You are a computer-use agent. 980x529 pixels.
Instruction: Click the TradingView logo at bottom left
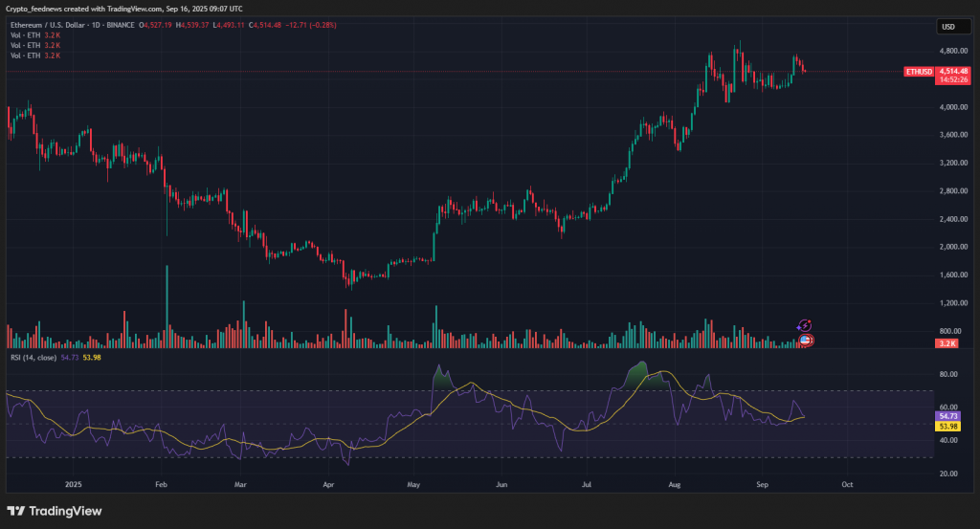[55, 511]
